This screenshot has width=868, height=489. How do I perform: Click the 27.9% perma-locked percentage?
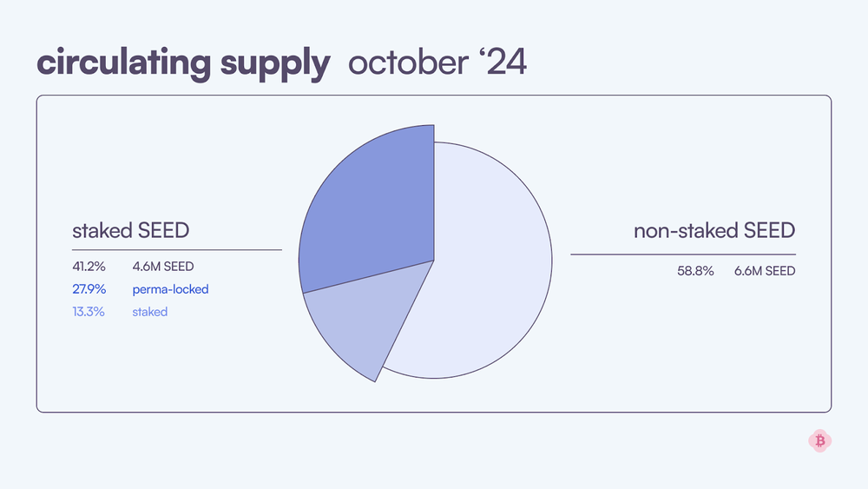(x=89, y=289)
